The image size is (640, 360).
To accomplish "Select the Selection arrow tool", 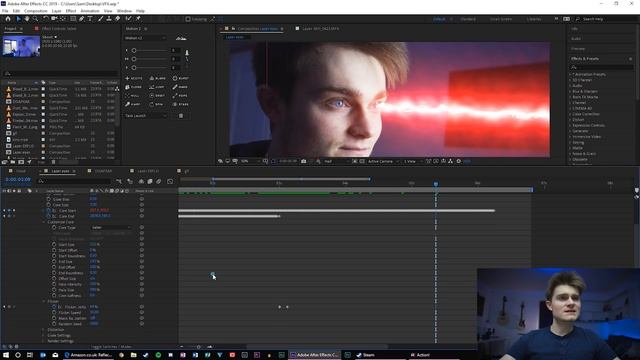I will (18, 19).
